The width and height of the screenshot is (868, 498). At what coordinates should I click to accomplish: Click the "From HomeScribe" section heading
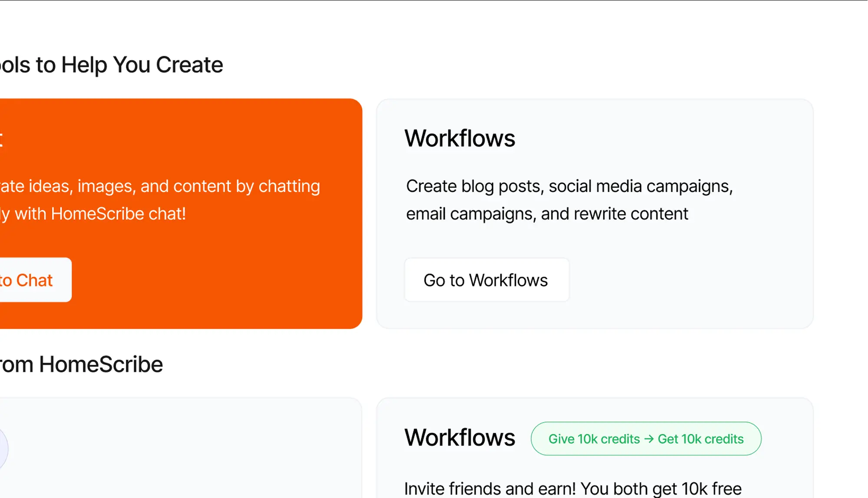[x=81, y=364]
